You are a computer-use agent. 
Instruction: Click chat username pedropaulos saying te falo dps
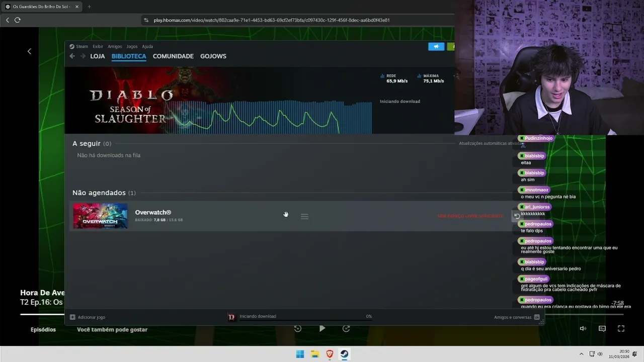[x=538, y=224]
